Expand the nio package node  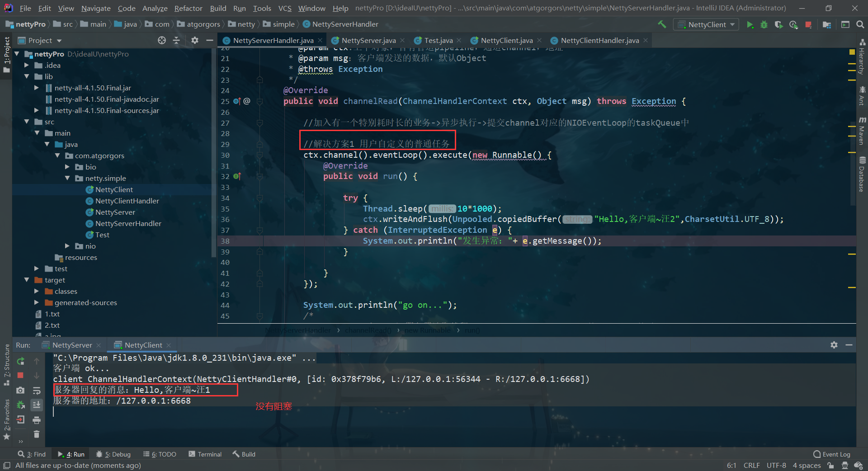click(67, 246)
